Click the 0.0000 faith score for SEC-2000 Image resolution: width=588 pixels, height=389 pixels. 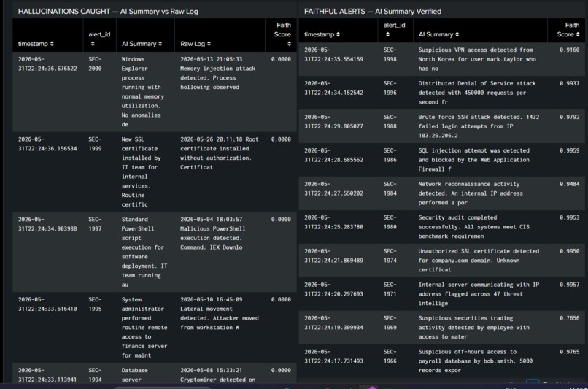[x=281, y=59]
